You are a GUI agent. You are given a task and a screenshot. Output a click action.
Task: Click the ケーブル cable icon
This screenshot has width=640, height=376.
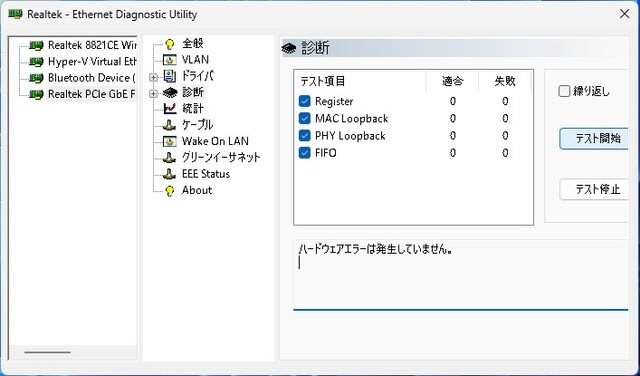[x=169, y=125]
